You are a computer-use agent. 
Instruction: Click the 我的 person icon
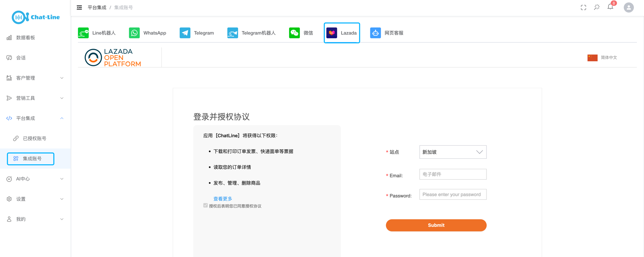9,219
